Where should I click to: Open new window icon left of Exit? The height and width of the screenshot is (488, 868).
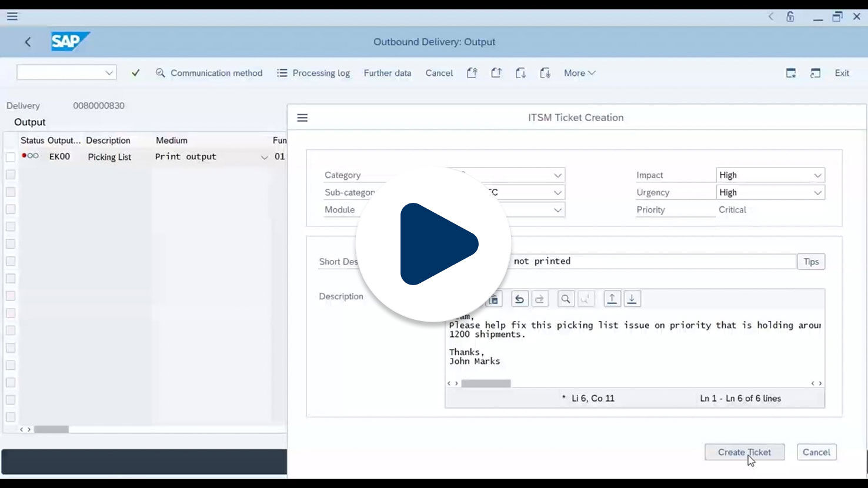(791, 73)
